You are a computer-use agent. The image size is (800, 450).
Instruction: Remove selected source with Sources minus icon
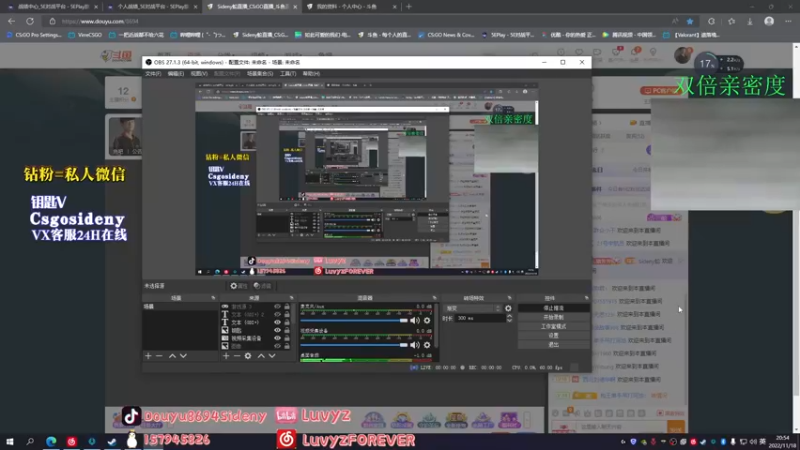coord(237,356)
